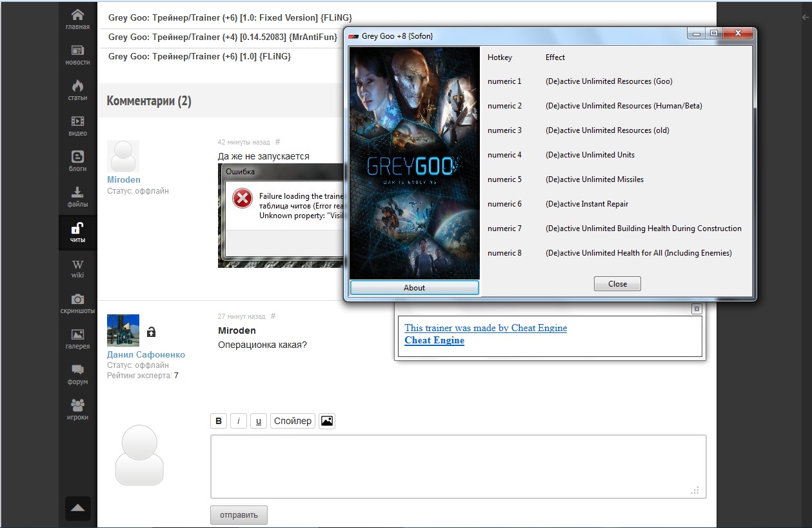Viewport: 812px width, 528px height.
Task: Open Данил Сафоненко's profile name link
Action: point(146,354)
